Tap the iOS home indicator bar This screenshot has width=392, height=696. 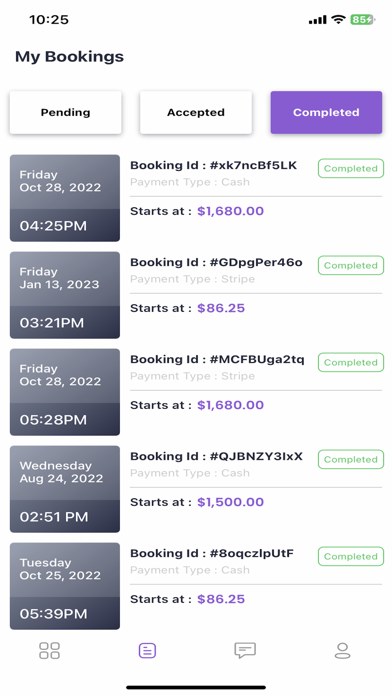coord(196,688)
